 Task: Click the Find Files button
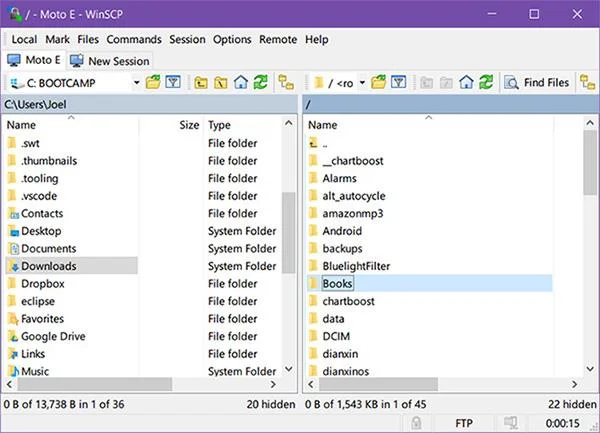[536, 82]
